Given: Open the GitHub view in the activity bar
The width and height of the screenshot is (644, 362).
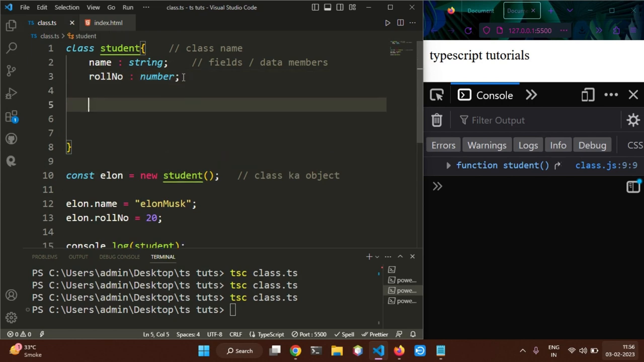Looking at the screenshot, I should click(x=11, y=139).
